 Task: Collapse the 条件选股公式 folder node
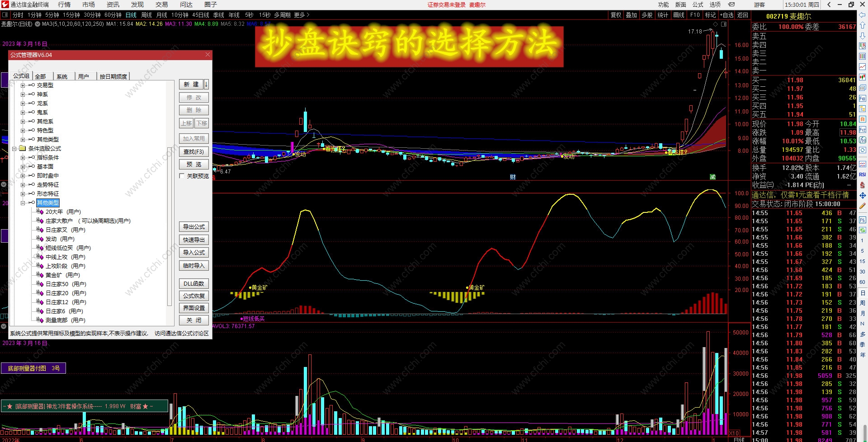(x=14, y=149)
